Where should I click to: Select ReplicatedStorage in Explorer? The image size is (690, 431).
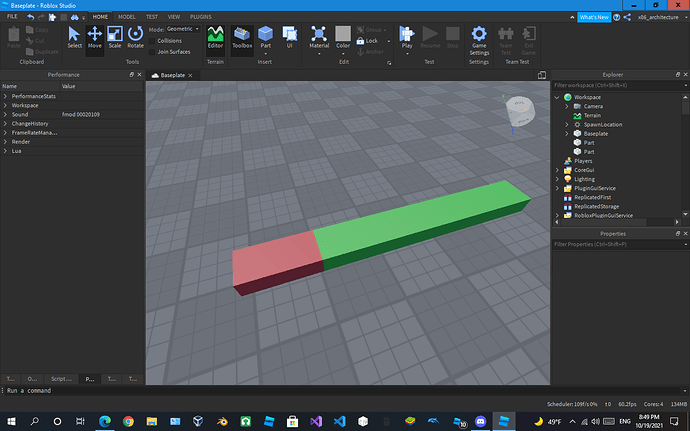[596, 206]
